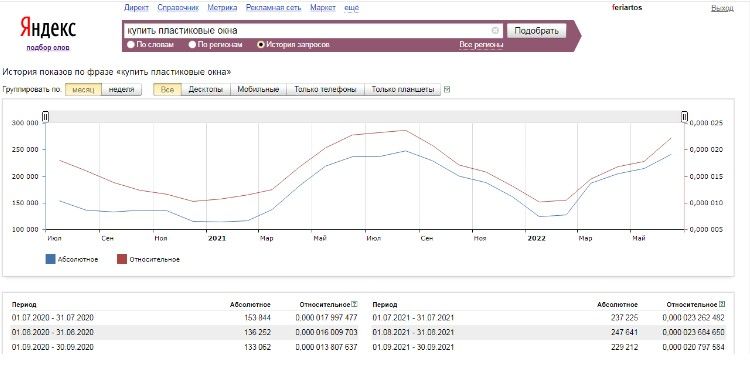Open Метрика in top navigation
Viewport: 750px width, 367px height.
tap(223, 8)
